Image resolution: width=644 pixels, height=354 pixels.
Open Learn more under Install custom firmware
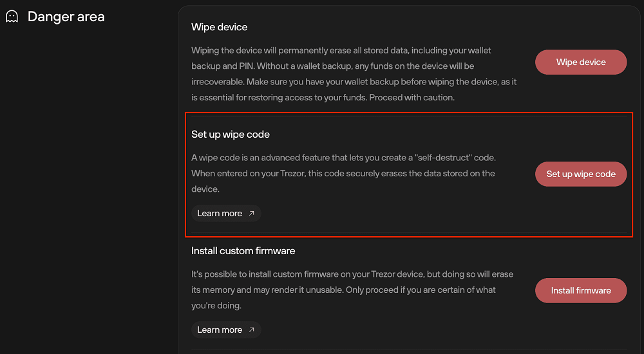(x=226, y=330)
